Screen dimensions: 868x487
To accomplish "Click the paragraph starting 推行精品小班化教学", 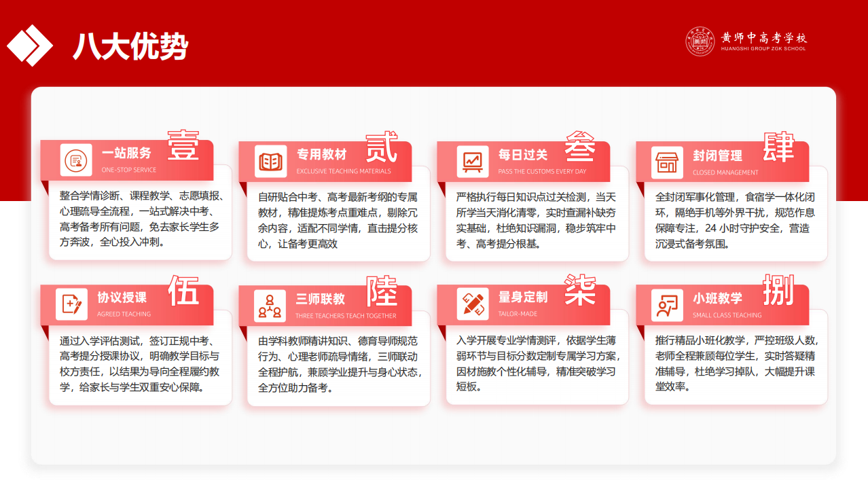I will [737, 363].
